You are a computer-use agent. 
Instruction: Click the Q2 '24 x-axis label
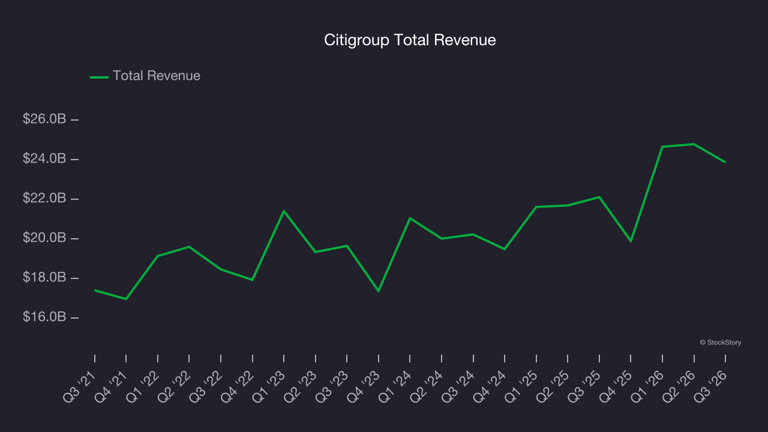[x=426, y=387]
